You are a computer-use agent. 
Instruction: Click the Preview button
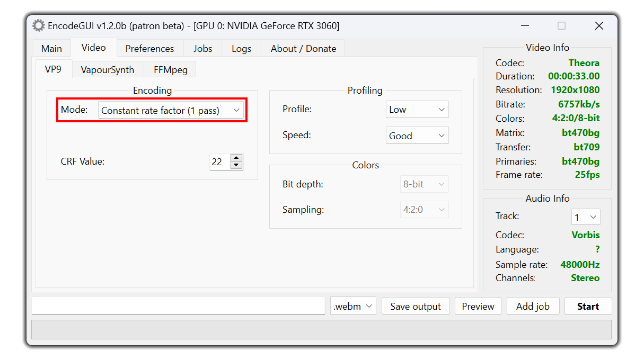(x=478, y=306)
